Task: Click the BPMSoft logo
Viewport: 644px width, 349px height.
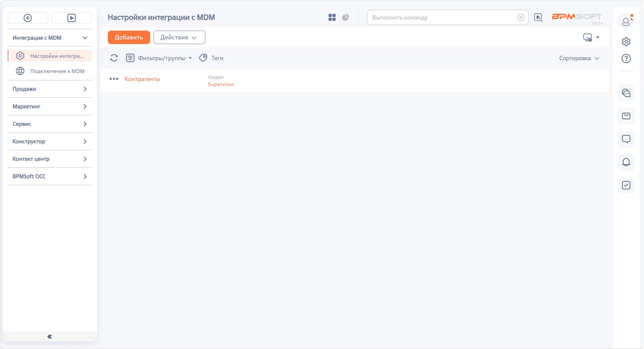Action: 577,16
